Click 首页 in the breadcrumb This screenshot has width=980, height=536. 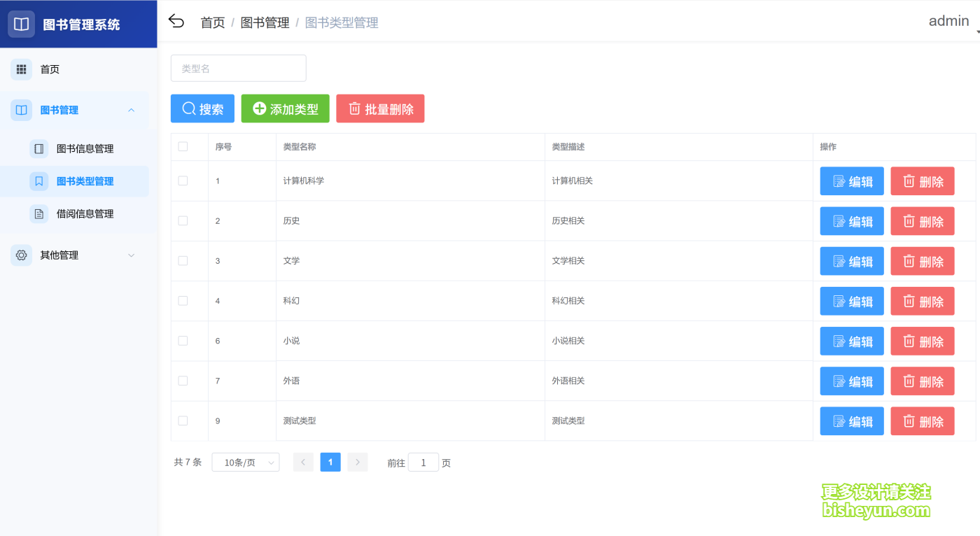[212, 22]
